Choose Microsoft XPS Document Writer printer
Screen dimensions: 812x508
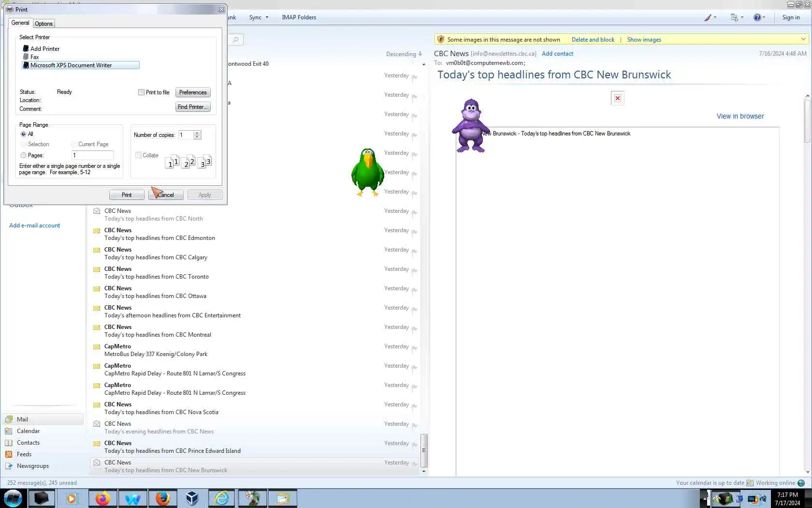81,65
